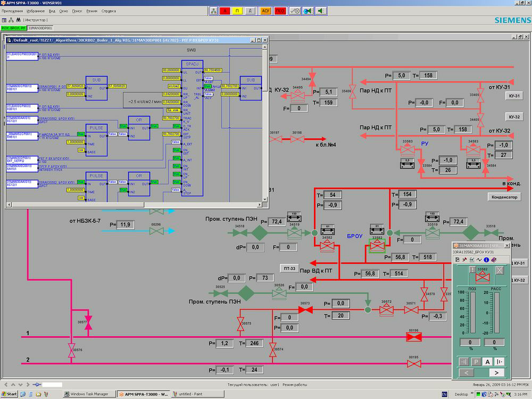The image size is (532, 399).
Task: Select the РУ valve 33583
Action: click(x=408, y=149)
